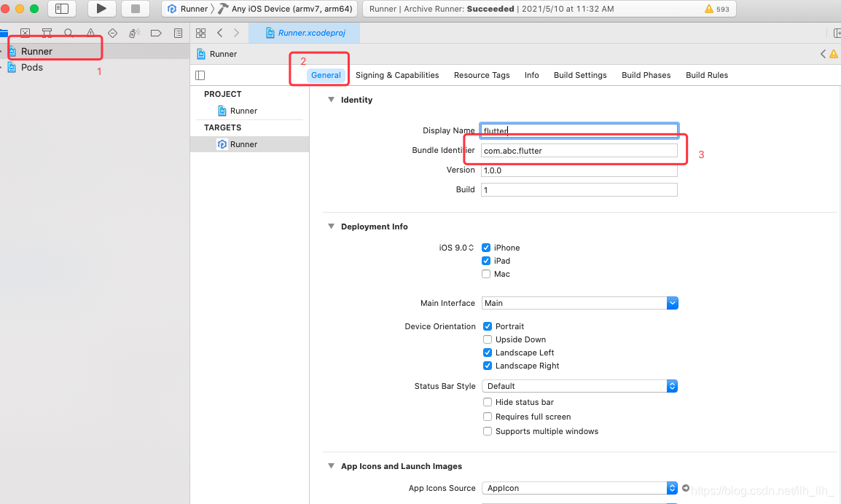The height and width of the screenshot is (504, 841).
Task: Open the Build Rules tab
Action: 706,76
